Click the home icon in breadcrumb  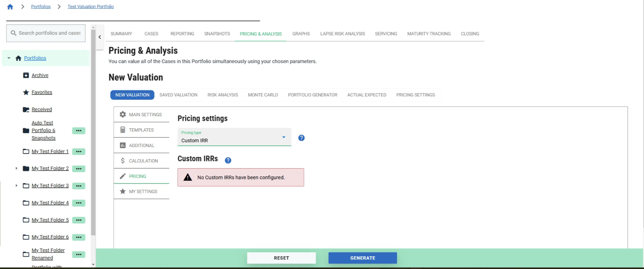pos(10,7)
